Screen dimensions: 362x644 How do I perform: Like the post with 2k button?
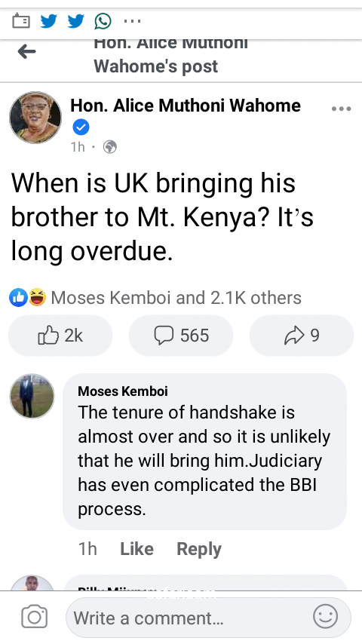60,336
